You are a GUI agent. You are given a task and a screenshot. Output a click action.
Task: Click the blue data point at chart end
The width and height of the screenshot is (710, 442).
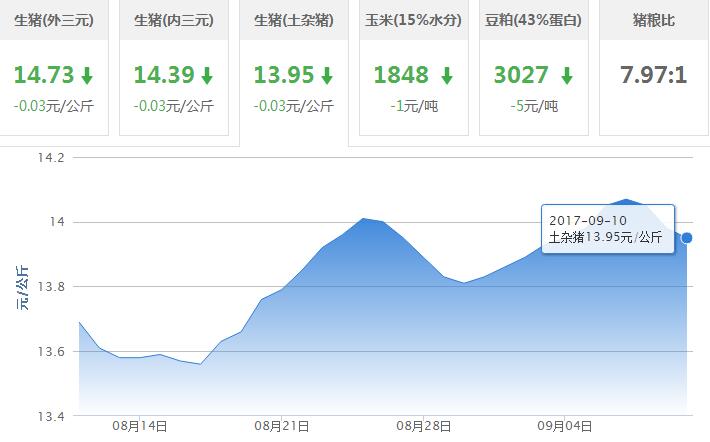point(686,238)
